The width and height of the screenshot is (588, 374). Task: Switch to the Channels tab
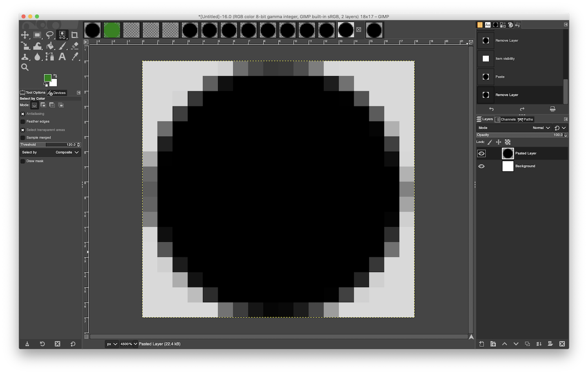click(x=506, y=120)
